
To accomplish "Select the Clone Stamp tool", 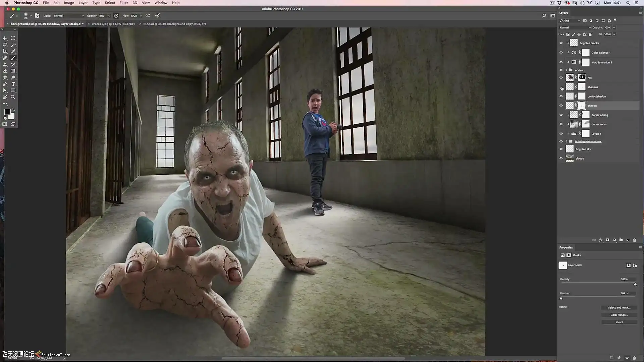I will point(5,64).
